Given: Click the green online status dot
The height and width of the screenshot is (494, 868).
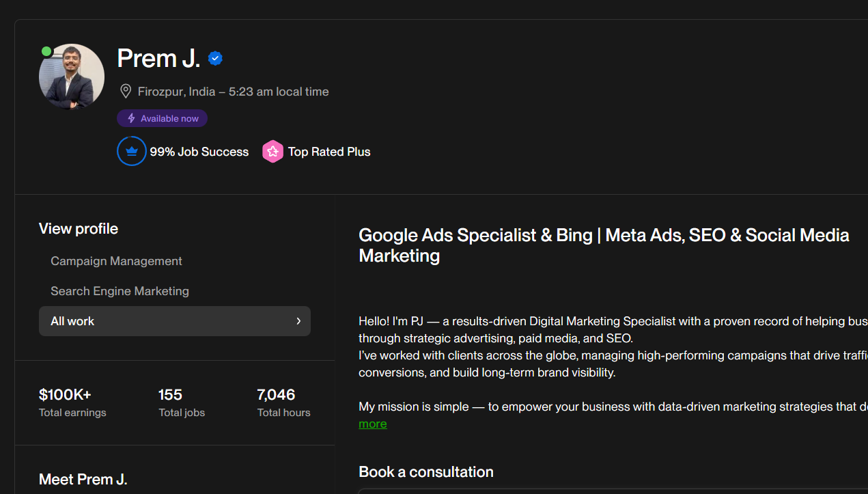Looking at the screenshot, I should (46, 51).
